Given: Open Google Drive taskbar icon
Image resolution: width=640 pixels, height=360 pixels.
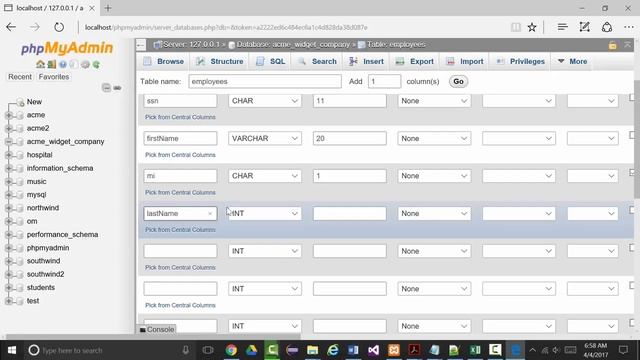Looking at the screenshot, I should click(251, 350).
